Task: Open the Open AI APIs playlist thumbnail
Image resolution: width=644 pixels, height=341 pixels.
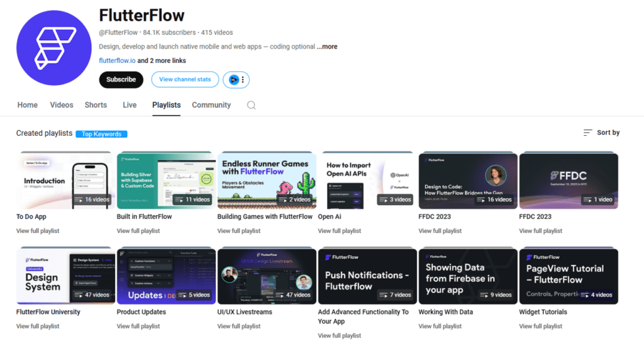Action: (x=367, y=181)
